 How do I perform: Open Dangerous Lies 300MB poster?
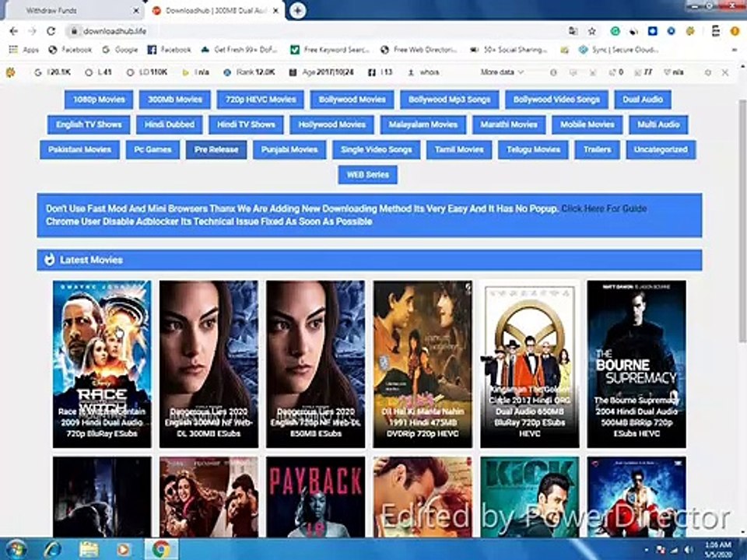[209, 364]
